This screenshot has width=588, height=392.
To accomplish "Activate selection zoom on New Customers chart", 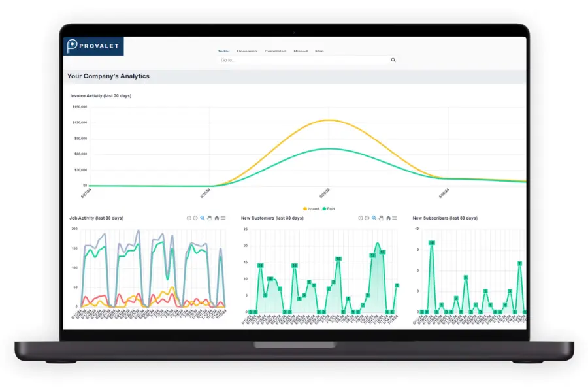I will coord(374,218).
